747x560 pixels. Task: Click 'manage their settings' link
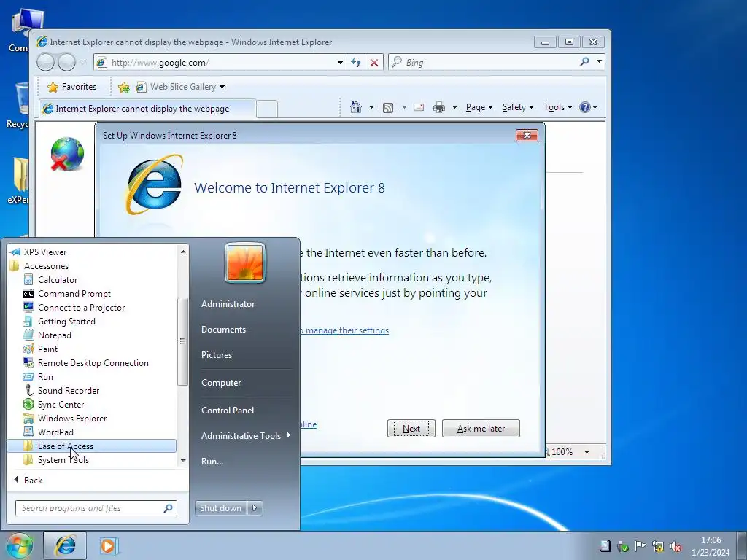pyautogui.click(x=347, y=330)
